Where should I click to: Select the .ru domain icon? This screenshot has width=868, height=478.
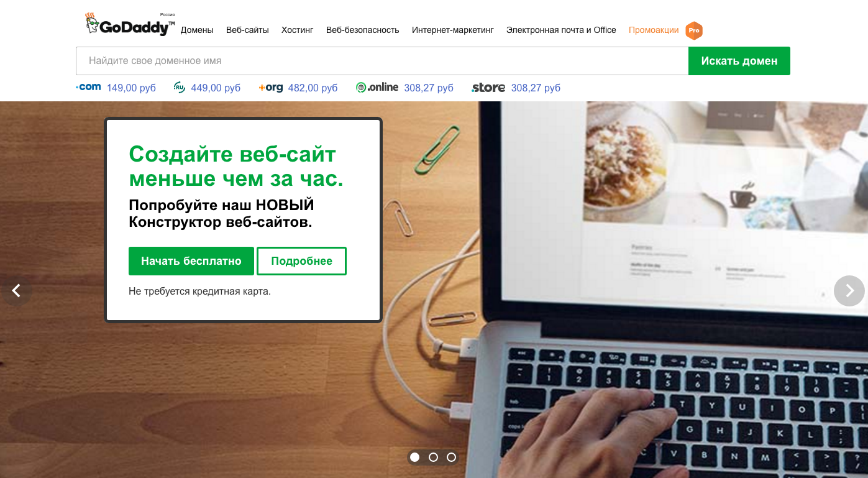click(x=180, y=88)
